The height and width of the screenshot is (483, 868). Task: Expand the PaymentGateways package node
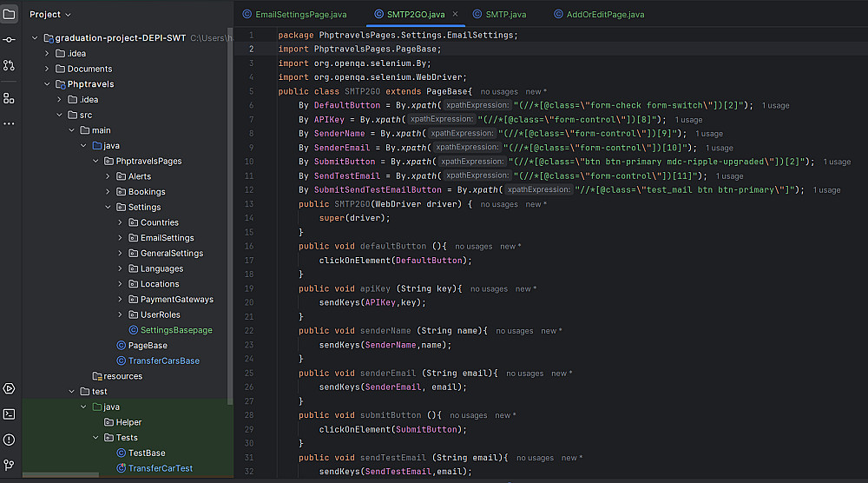[121, 300]
